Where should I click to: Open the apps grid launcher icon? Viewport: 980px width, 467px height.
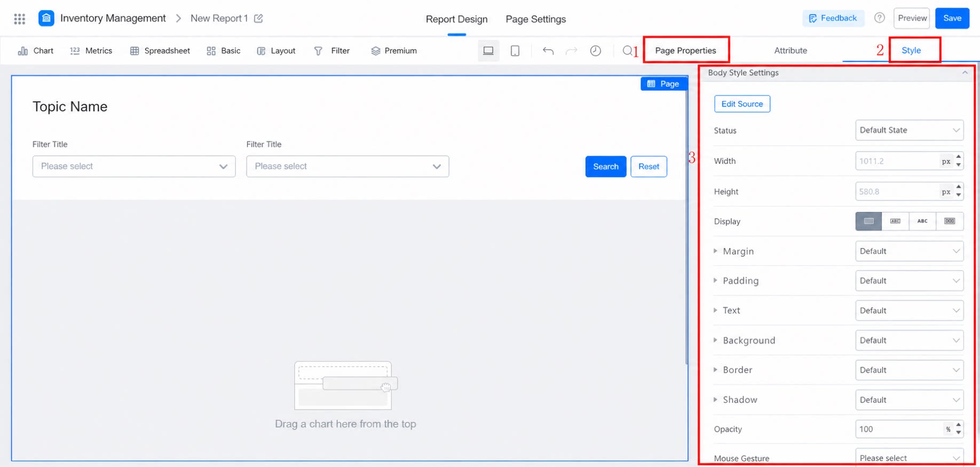coord(20,19)
